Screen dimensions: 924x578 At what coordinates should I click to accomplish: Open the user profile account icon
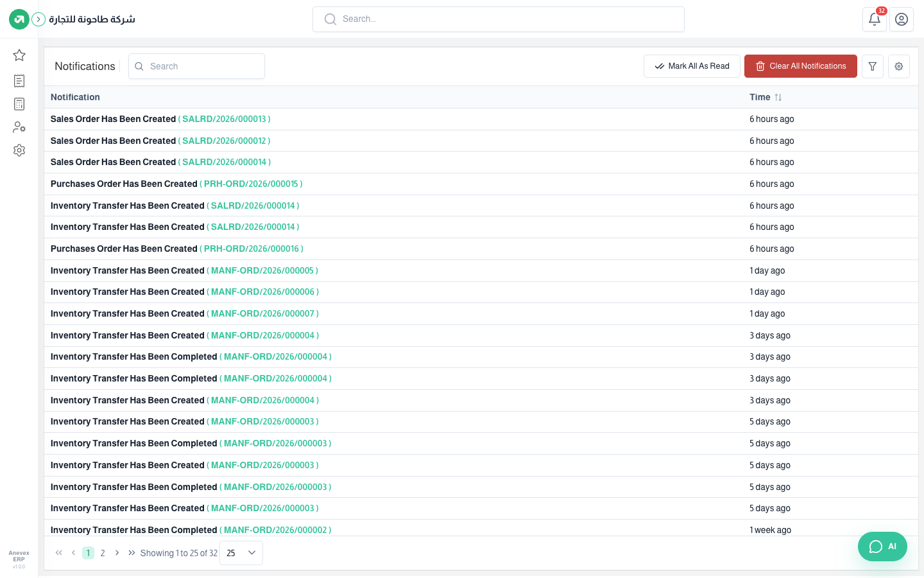[x=902, y=19]
